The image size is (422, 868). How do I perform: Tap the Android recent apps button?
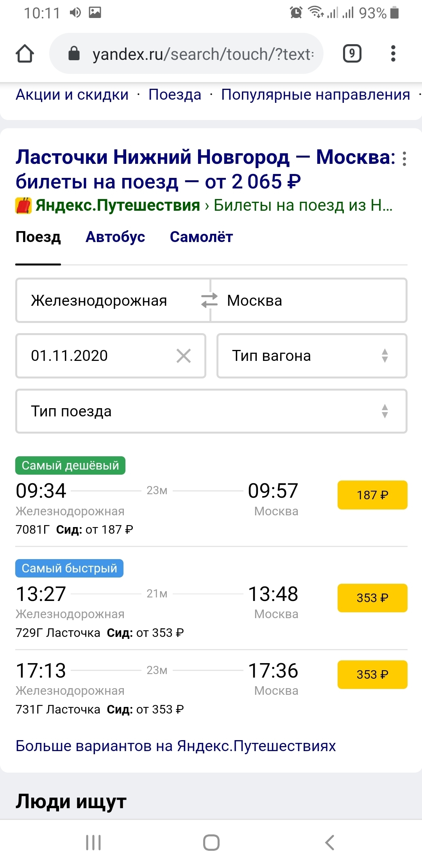pos(93,842)
